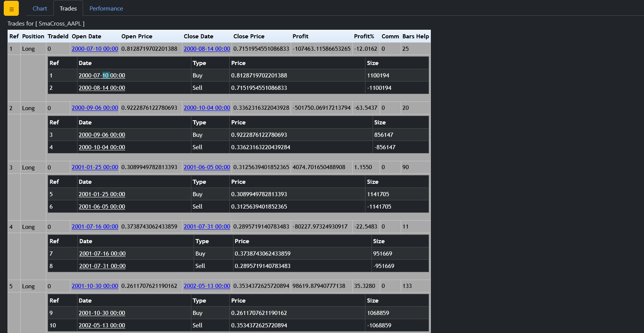Click trade 3 open date 2001-01-25 link
This screenshot has width=644, height=333.
tap(95, 167)
